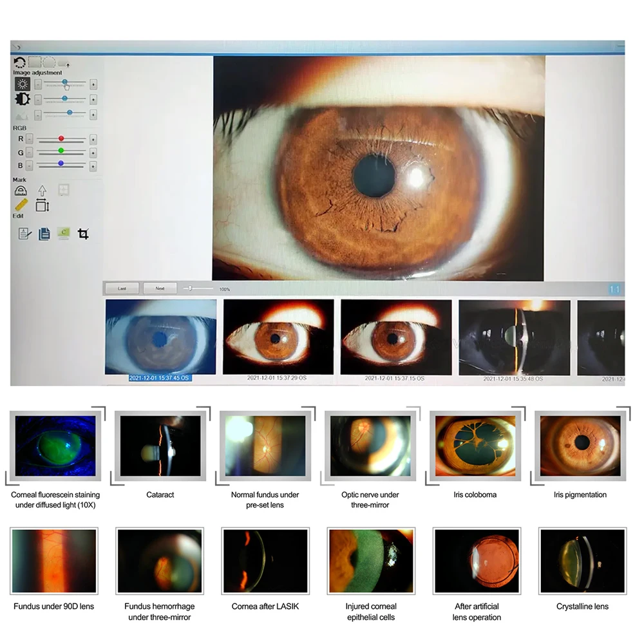The image size is (644, 644).
Task: Click the Last button
Action: pyautogui.click(x=122, y=289)
